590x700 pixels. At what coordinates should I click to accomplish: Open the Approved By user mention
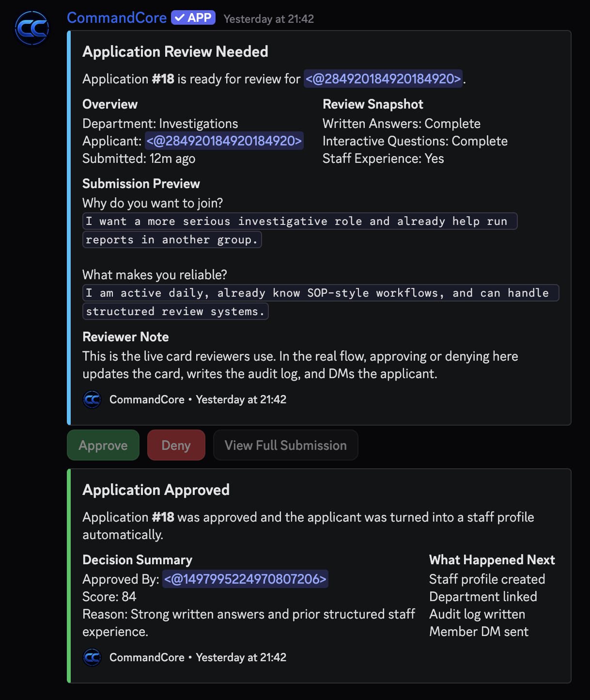(x=245, y=579)
